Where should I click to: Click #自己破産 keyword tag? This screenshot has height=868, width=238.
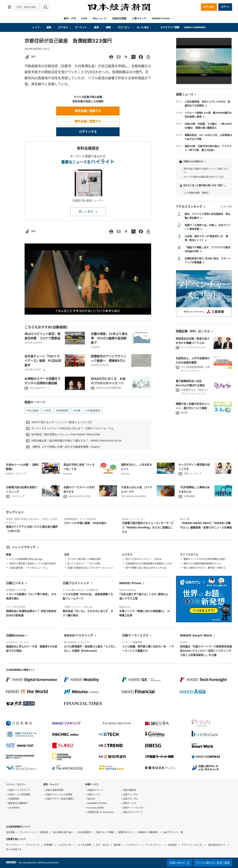click(x=32, y=410)
